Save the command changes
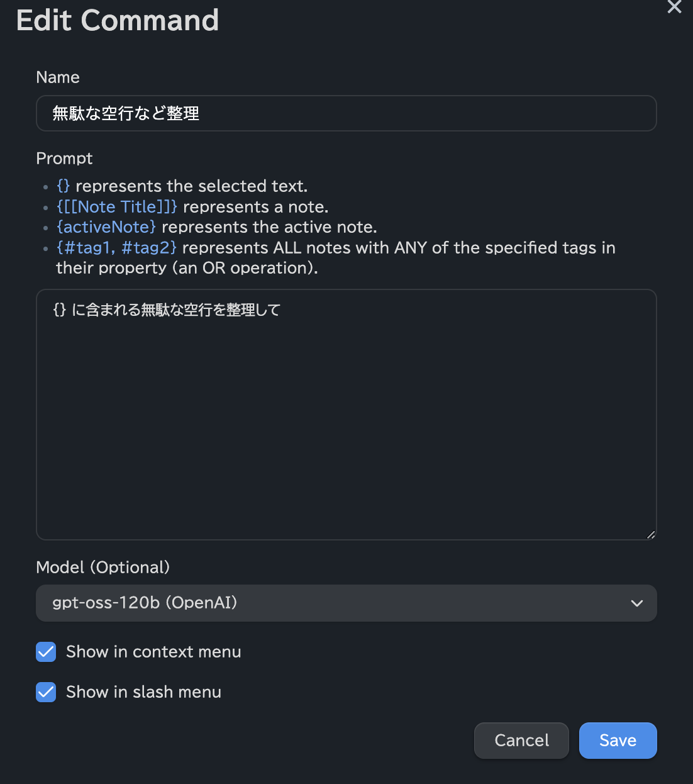This screenshot has height=784, width=693. point(618,741)
